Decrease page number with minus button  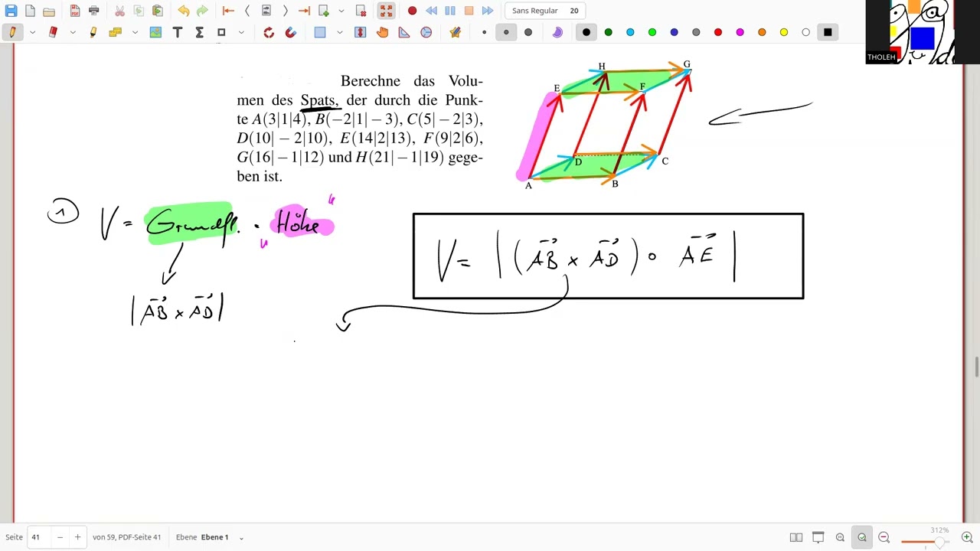pyautogui.click(x=60, y=537)
